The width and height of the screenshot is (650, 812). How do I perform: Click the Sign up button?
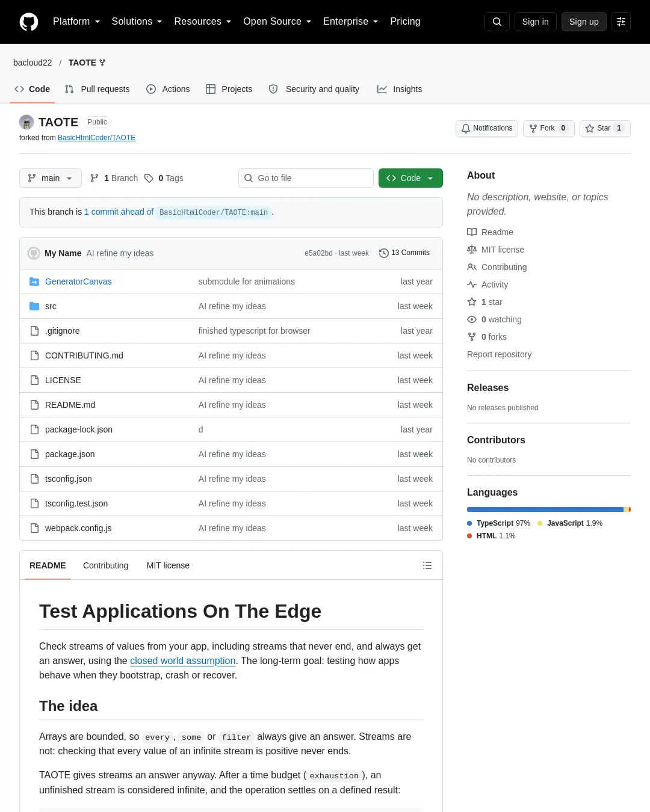[584, 22]
